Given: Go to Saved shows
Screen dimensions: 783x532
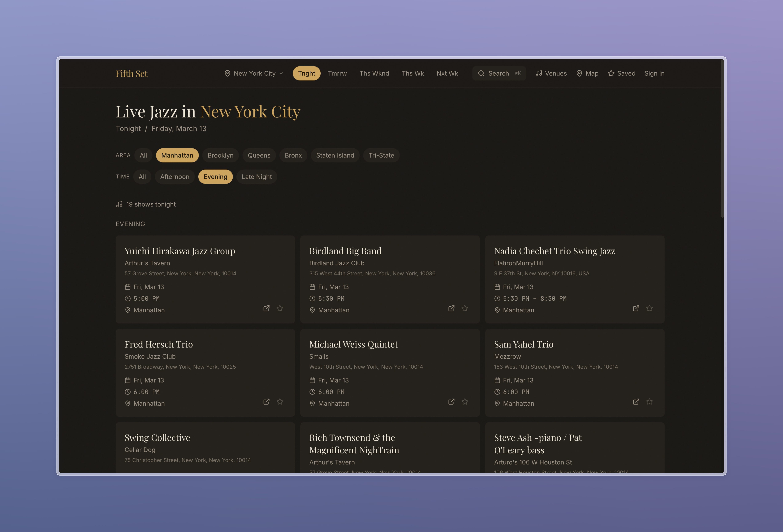Looking at the screenshot, I should click(622, 73).
